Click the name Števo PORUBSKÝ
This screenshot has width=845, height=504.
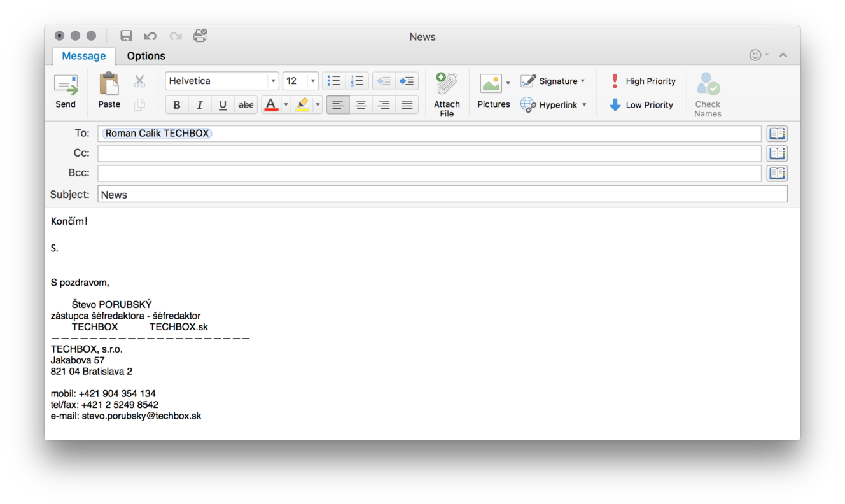(x=112, y=305)
